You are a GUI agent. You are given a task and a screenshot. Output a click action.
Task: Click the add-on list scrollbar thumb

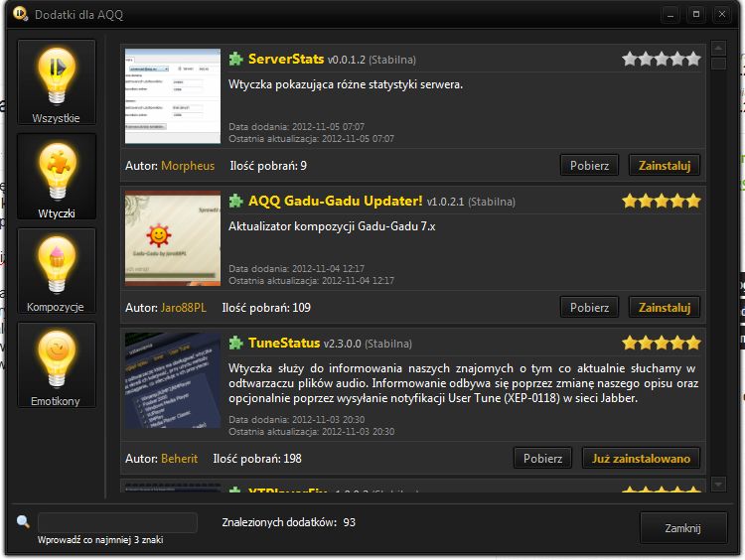coord(718,64)
